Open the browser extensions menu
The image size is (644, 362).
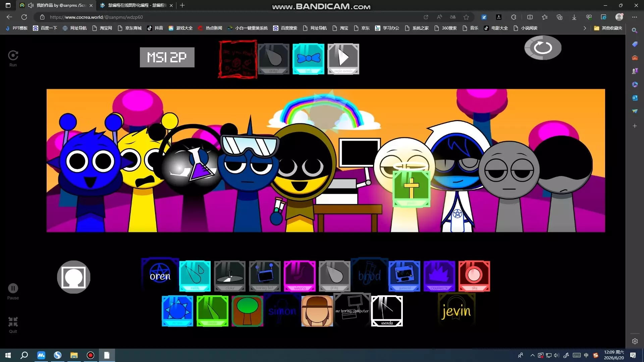pyautogui.click(x=514, y=17)
